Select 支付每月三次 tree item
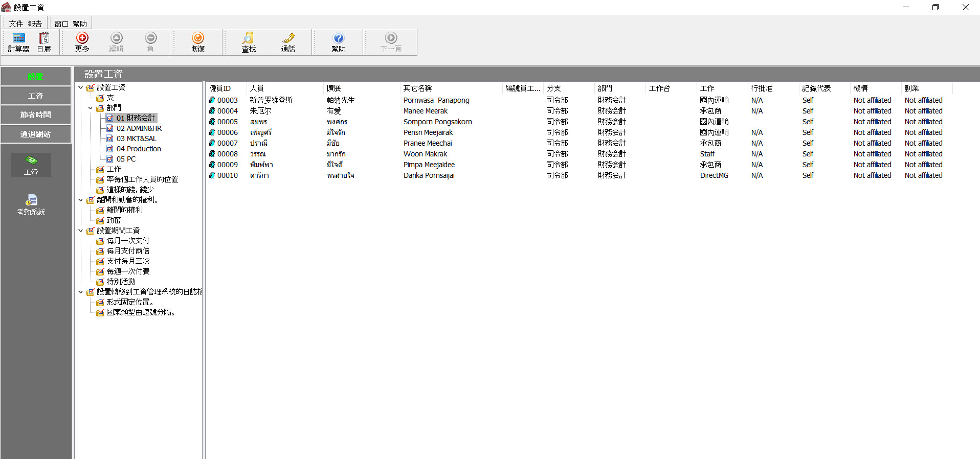 pos(128,261)
